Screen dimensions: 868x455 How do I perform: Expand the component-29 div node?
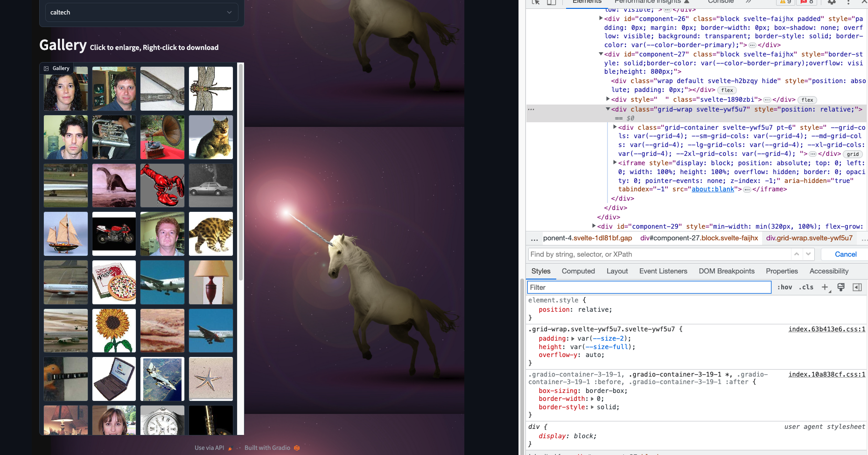pyautogui.click(x=594, y=226)
